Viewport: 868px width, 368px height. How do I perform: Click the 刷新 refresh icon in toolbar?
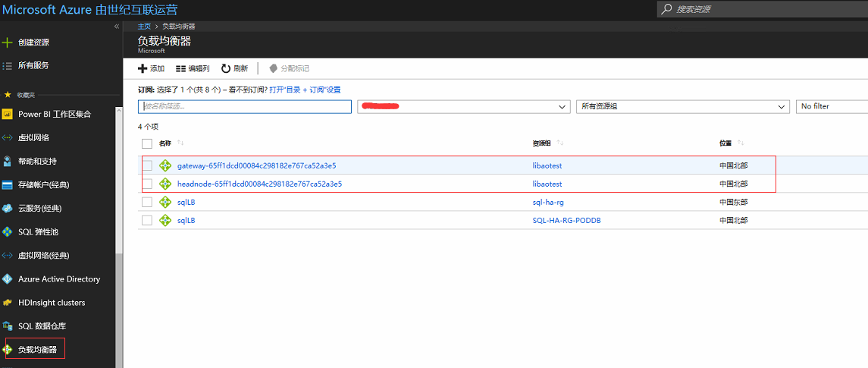pos(226,68)
